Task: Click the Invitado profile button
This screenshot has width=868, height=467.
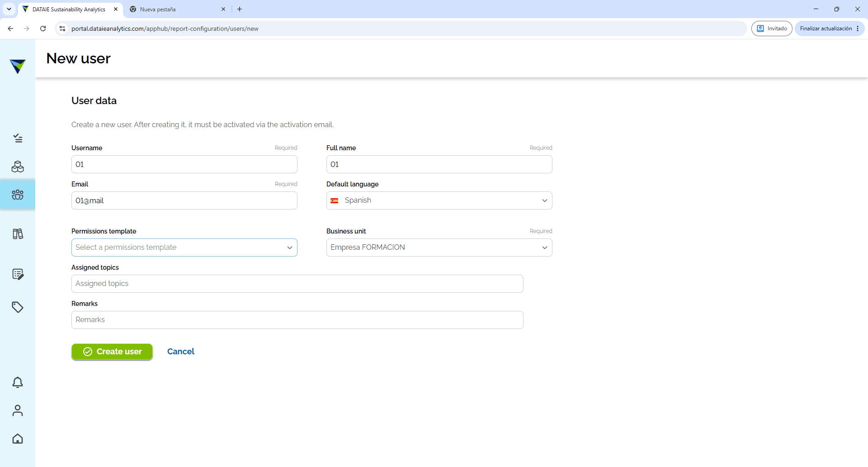Action: (x=772, y=29)
